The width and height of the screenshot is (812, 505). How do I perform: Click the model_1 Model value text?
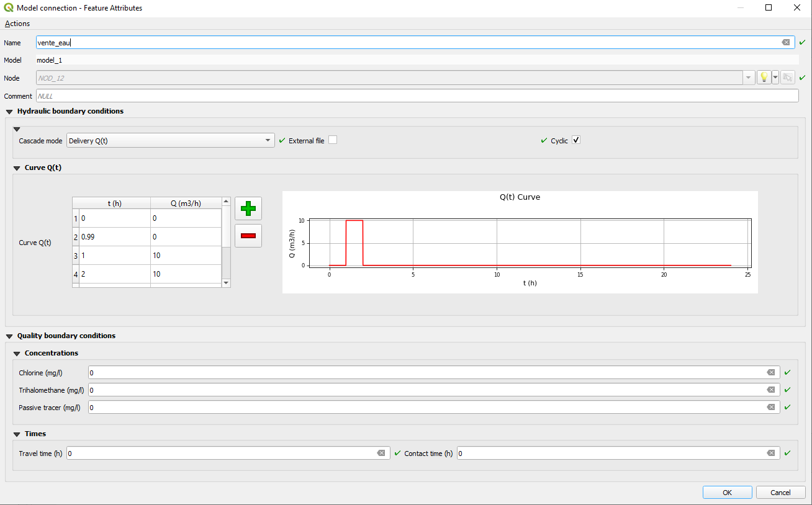click(x=49, y=60)
